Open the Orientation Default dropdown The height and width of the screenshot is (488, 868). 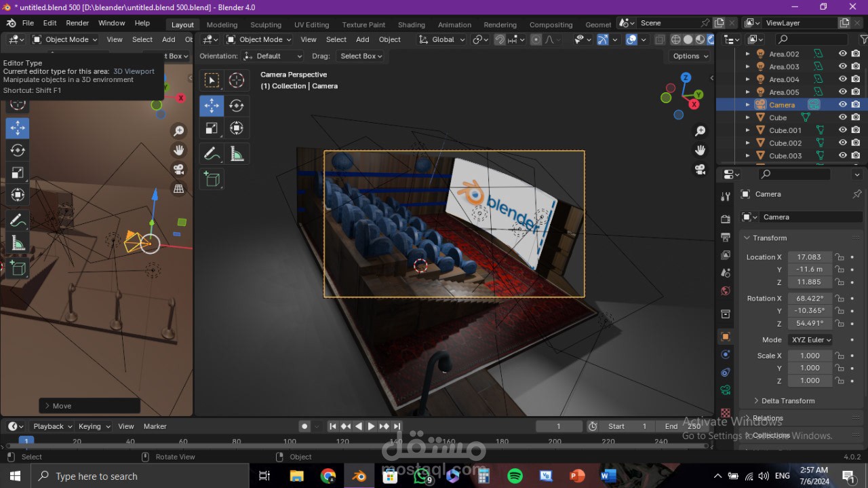273,56
